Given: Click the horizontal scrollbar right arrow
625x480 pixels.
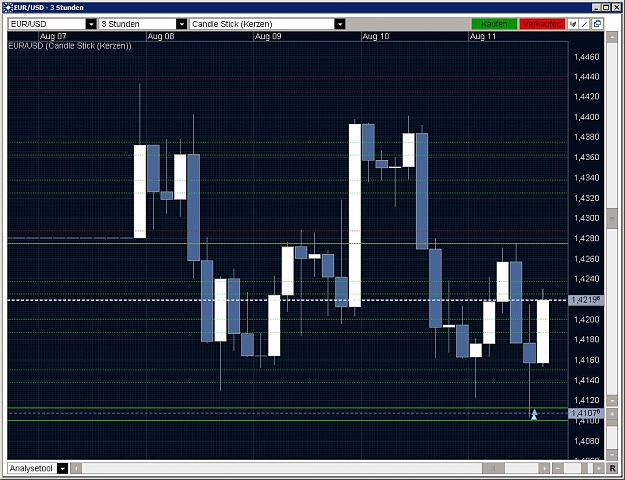Looking at the screenshot, I should click(x=544, y=468).
